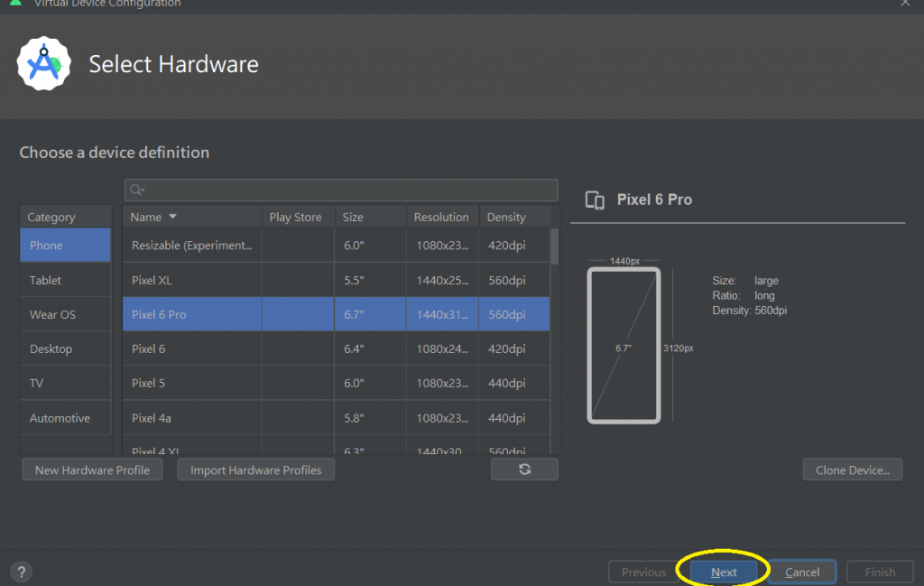Click the Play Store column header
This screenshot has height=586, width=924.
coord(298,217)
